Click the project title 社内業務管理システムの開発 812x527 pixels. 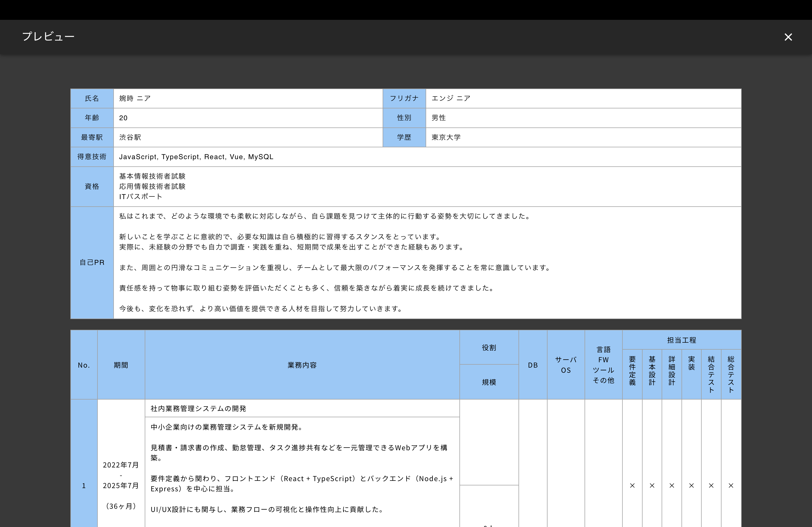(x=198, y=408)
